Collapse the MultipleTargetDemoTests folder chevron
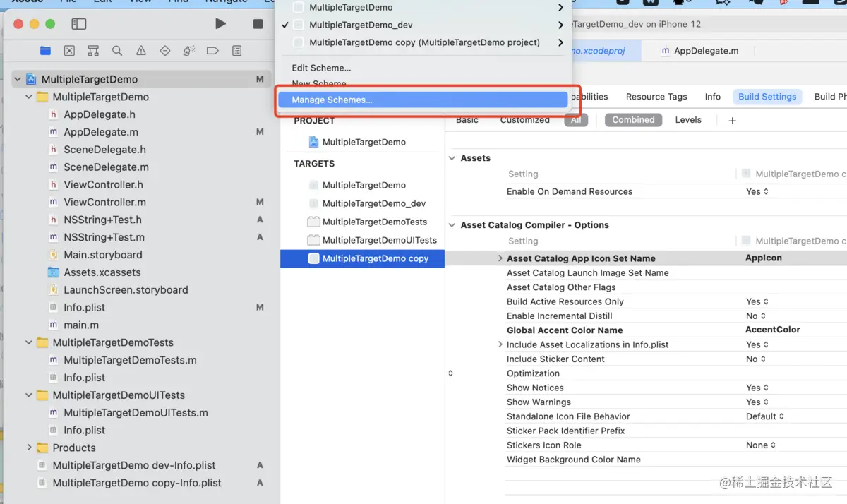This screenshot has width=847, height=504. (29, 342)
